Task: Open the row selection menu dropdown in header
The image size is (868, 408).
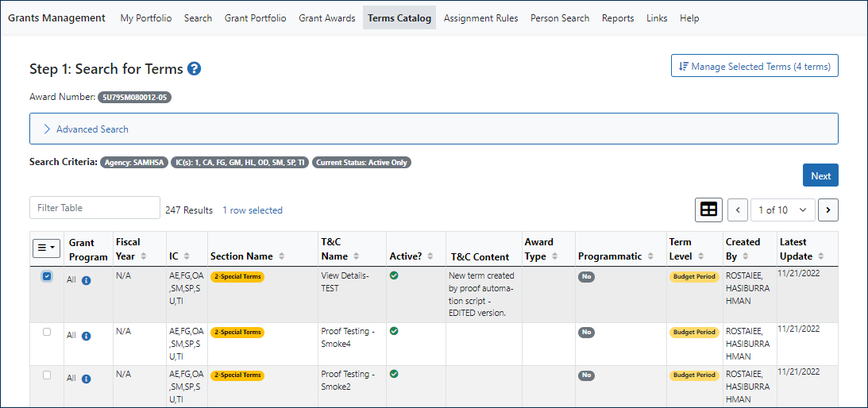Action: point(46,248)
